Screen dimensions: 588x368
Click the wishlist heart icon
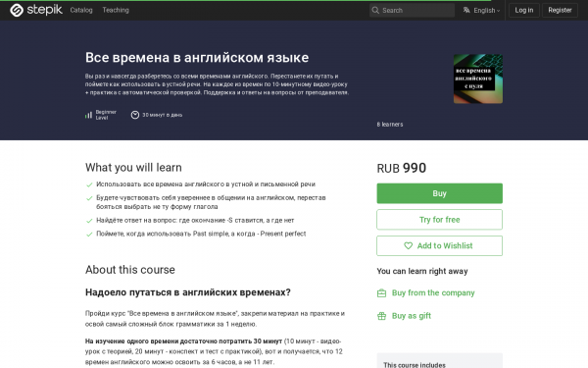coord(408,246)
